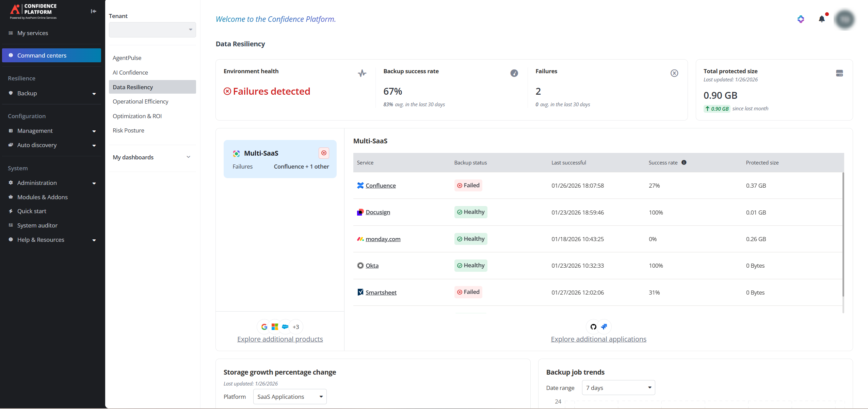Click the Confluence service icon

tap(360, 186)
